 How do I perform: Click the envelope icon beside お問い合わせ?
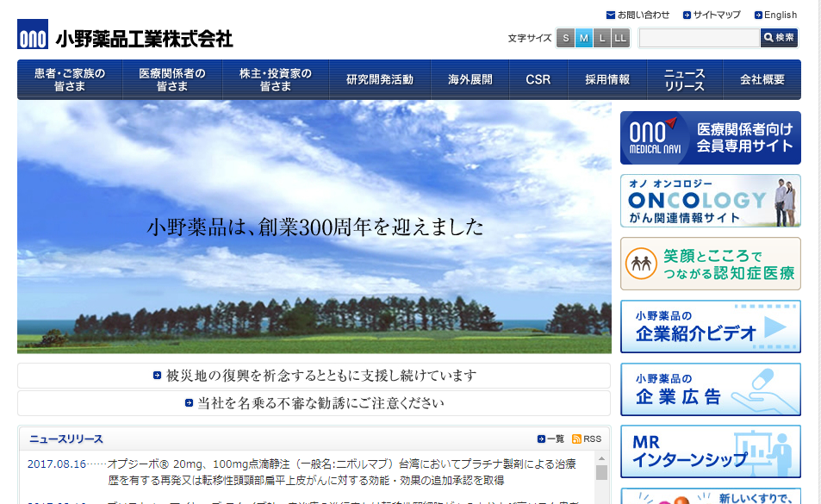(611, 16)
